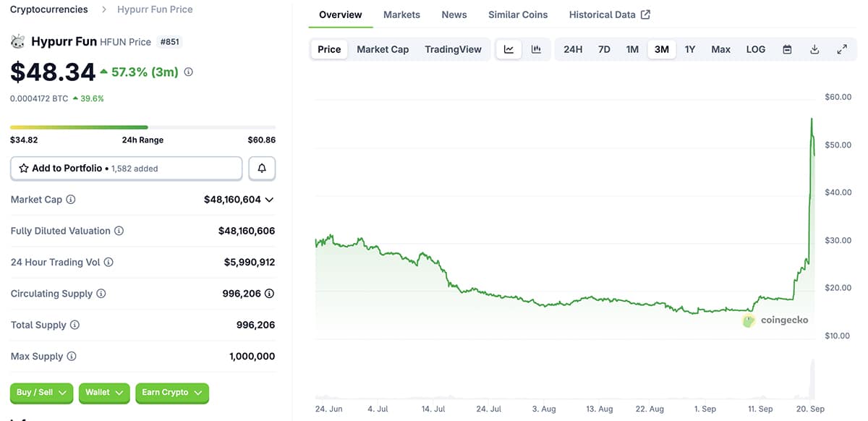Screen dimensions: 868x421
Task: Click the 24h price range bar
Action: tap(142, 127)
